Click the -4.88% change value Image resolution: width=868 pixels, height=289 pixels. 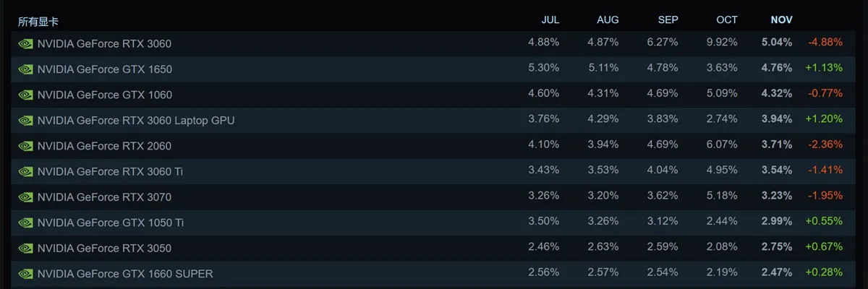click(825, 43)
